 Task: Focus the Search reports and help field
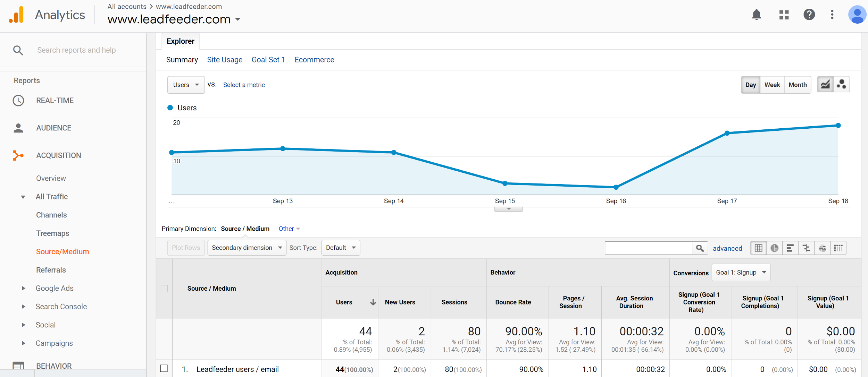tap(76, 50)
